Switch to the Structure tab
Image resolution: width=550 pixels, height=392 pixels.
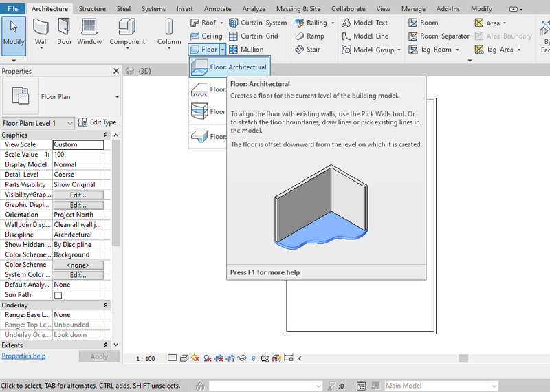click(92, 9)
